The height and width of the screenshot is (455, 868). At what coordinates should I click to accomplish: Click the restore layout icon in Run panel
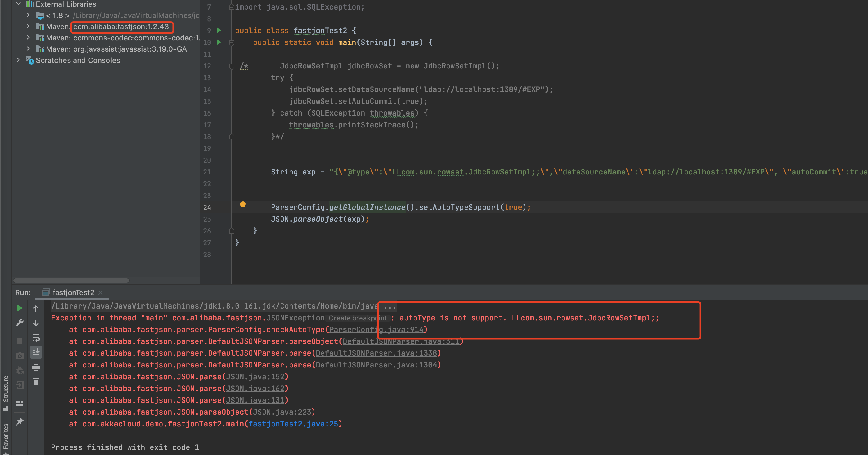coord(20,403)
